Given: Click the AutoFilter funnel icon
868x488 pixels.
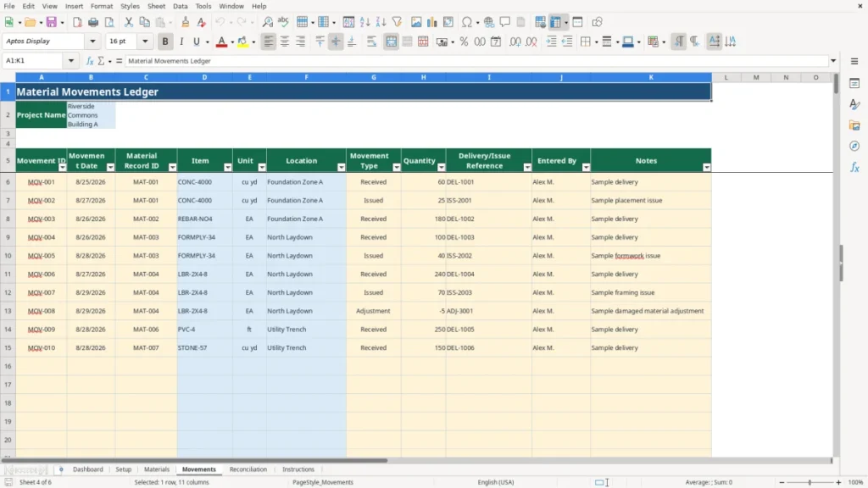Looking at the screenshot, I should (397, 22).
